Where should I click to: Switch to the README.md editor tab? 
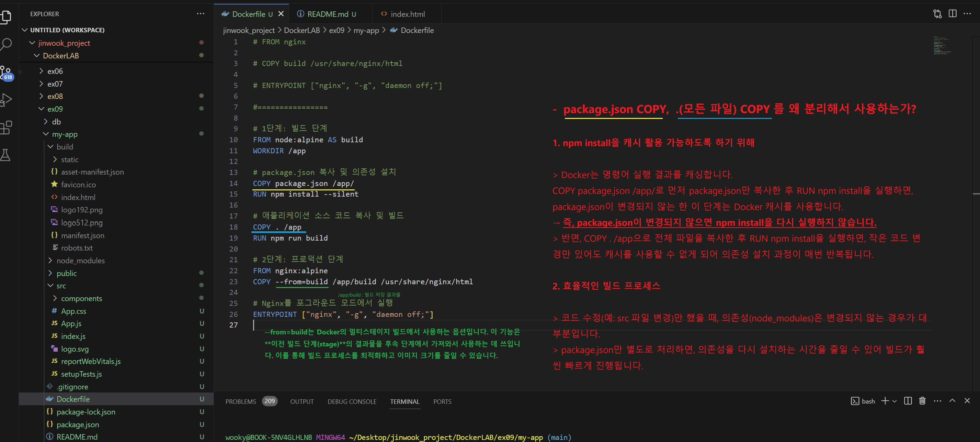[x=327, y=14]
